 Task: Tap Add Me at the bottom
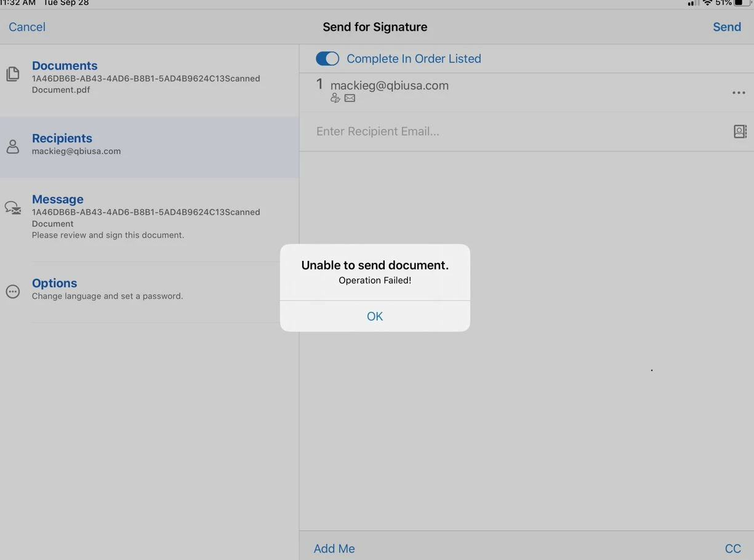pyautogui.click(x=334, y=548)
